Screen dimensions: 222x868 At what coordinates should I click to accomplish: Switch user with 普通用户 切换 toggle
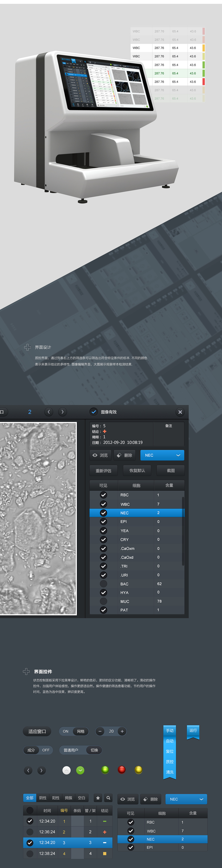(x=81, y=750)
